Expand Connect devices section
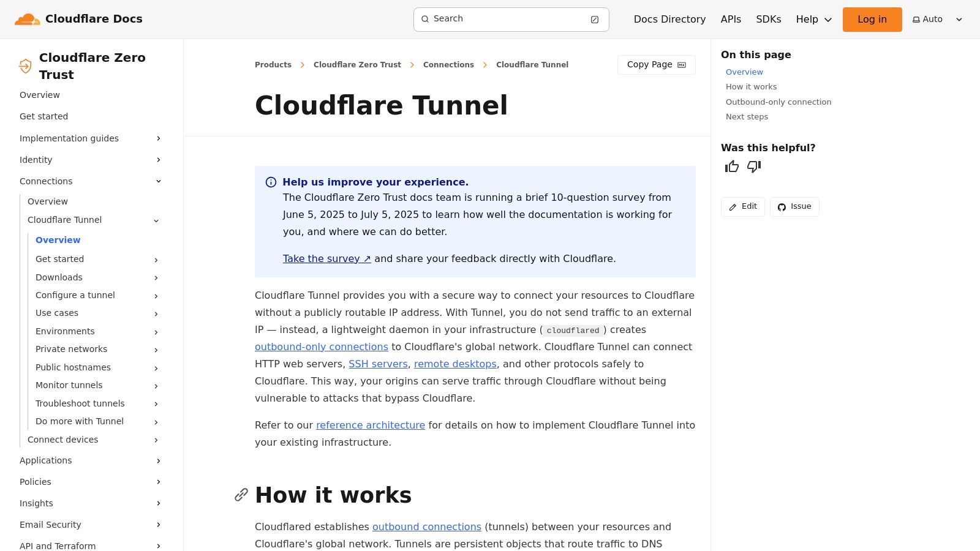The width and height of the screenshot is (980, 551). coord(156,440)
